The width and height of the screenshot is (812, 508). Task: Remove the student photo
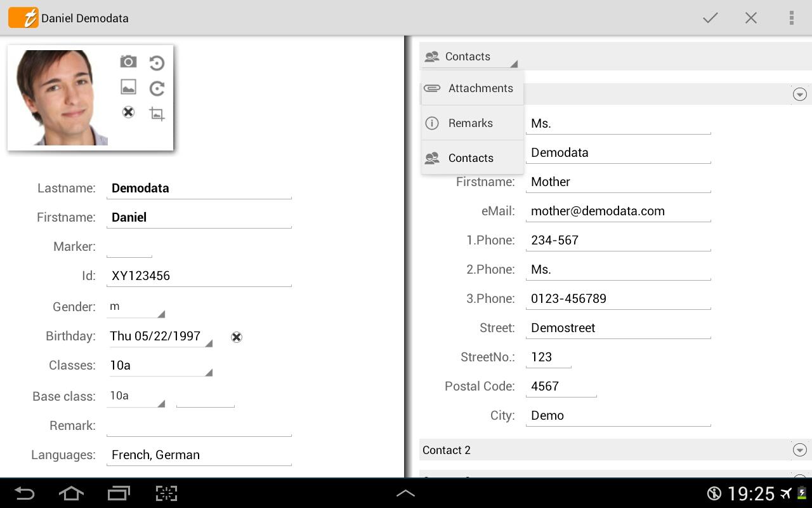[128, 112]
